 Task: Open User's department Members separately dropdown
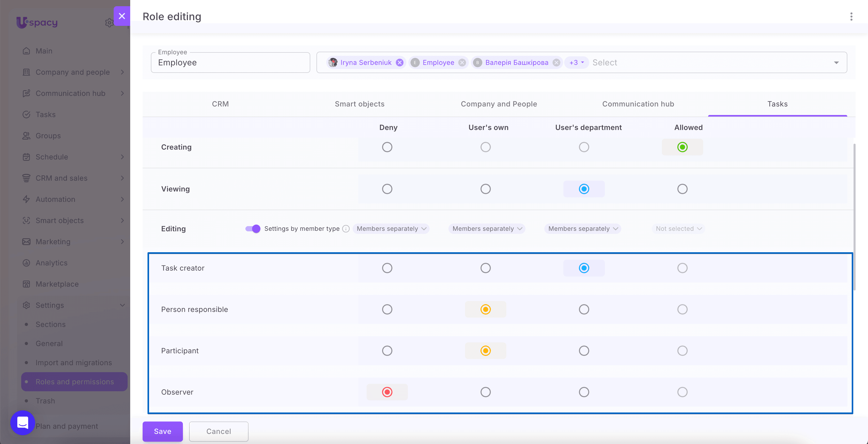coord(583,228)
